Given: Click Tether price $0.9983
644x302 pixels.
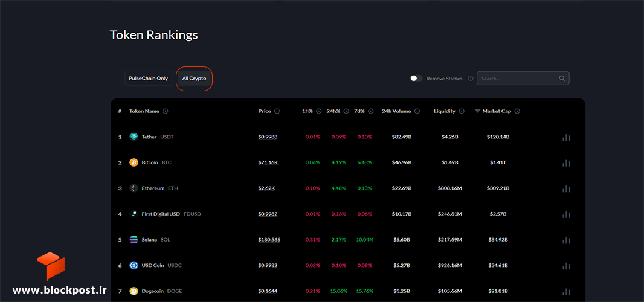Looking at the screenshot, I should [268, 137].
